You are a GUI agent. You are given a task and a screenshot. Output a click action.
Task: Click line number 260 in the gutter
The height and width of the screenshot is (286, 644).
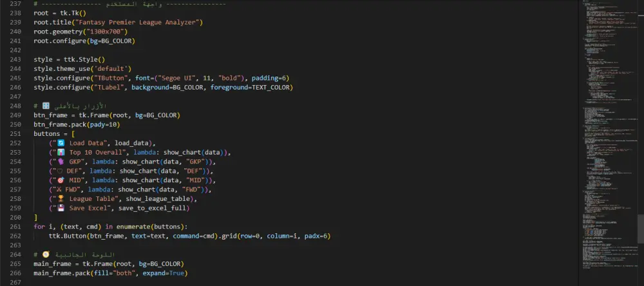tap(15, 218)
